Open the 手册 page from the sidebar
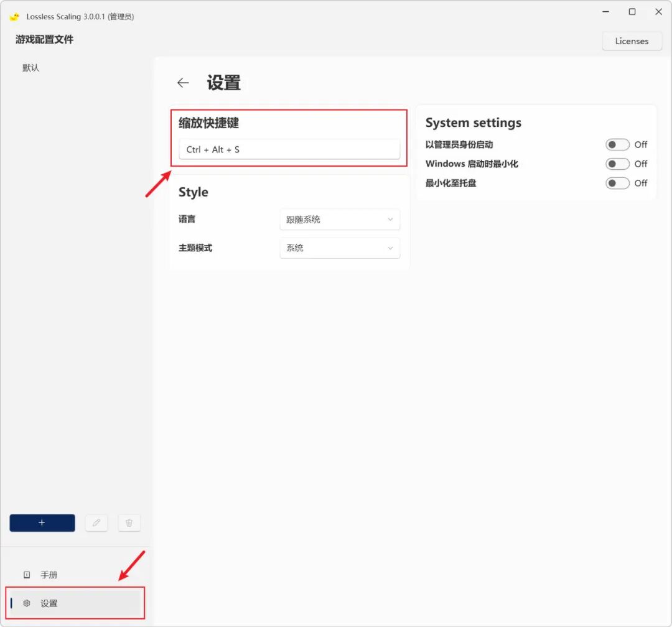This screenshot has height=627, width=672. click(x=49, y=574)
